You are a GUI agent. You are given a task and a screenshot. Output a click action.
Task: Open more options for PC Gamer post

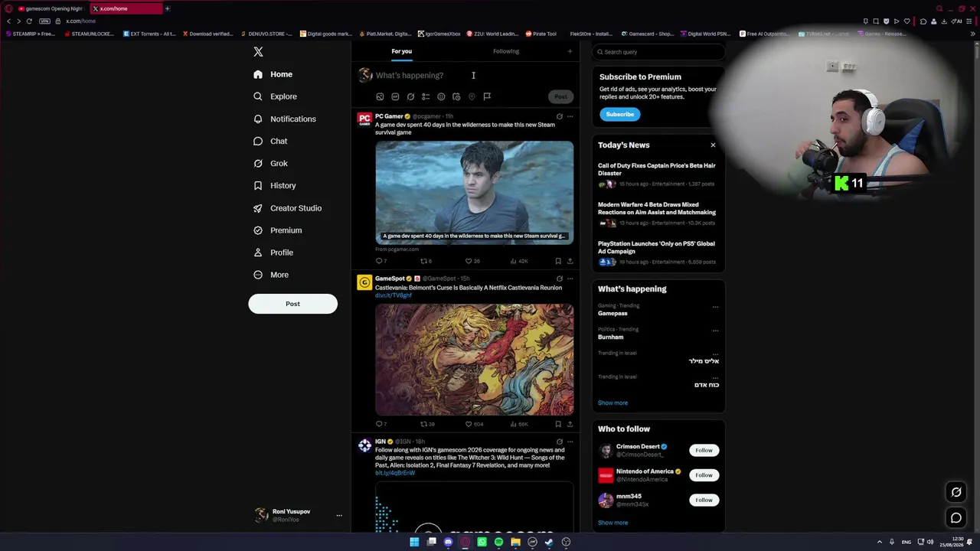(570, 116)
